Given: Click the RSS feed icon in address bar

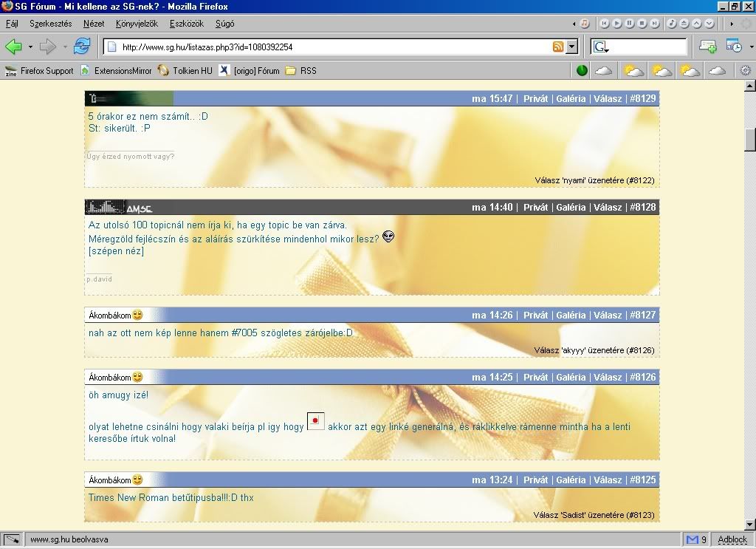Looking at the screenshot, I should [x=558, y=47].
